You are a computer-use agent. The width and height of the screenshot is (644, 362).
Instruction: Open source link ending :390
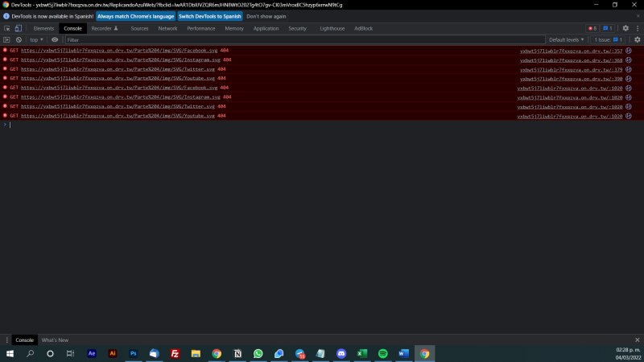coord(571,79)
